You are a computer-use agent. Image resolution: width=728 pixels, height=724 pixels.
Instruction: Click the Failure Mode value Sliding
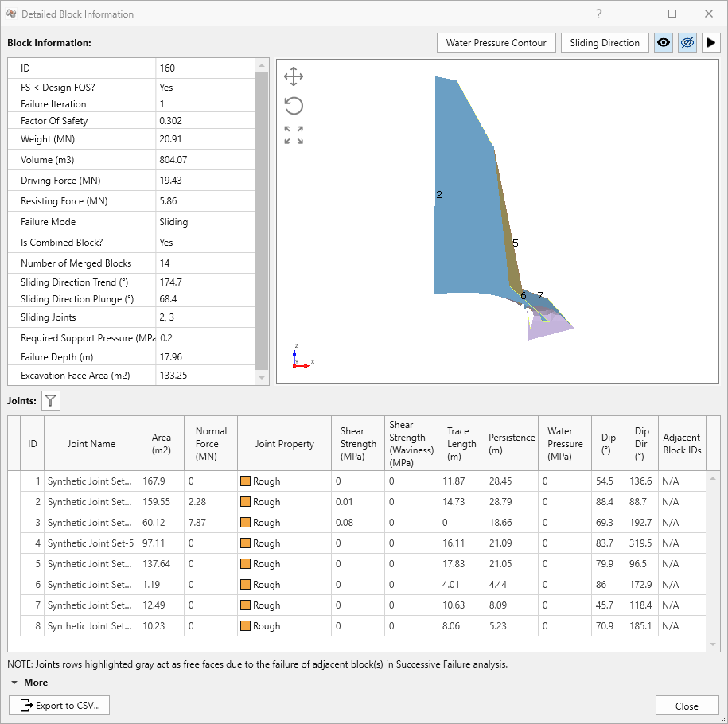[x=173, y=222]
